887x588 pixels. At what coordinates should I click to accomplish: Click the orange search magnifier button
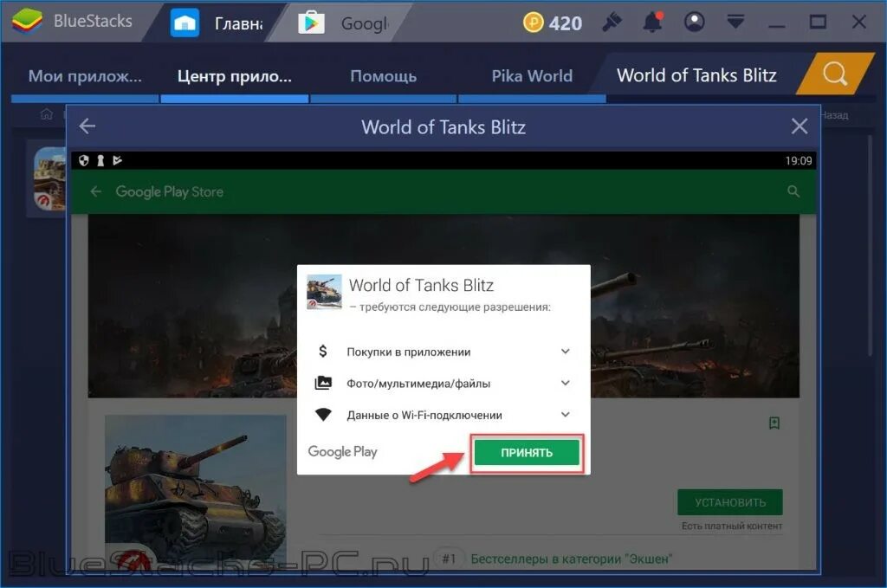pos(835,74)
